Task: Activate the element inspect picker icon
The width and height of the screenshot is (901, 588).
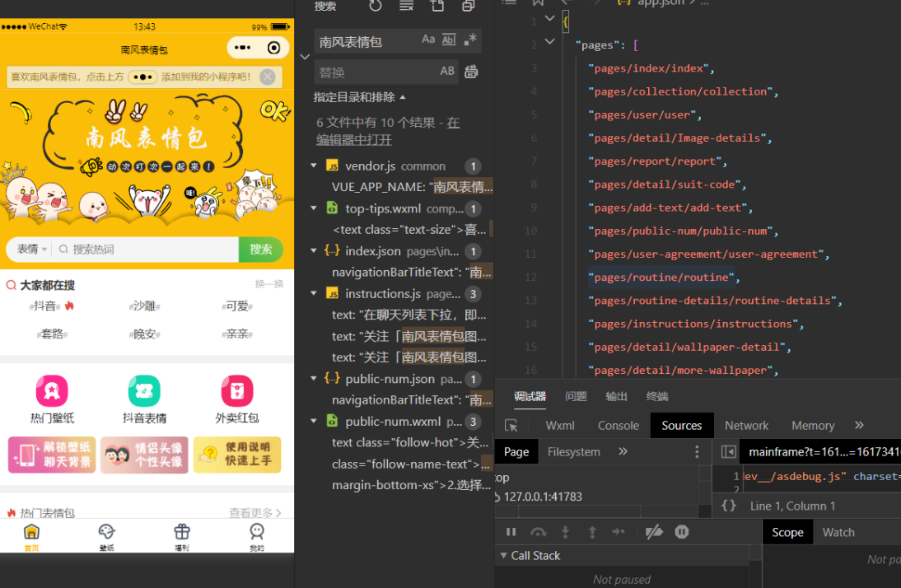Action: (x=511, y=425)
